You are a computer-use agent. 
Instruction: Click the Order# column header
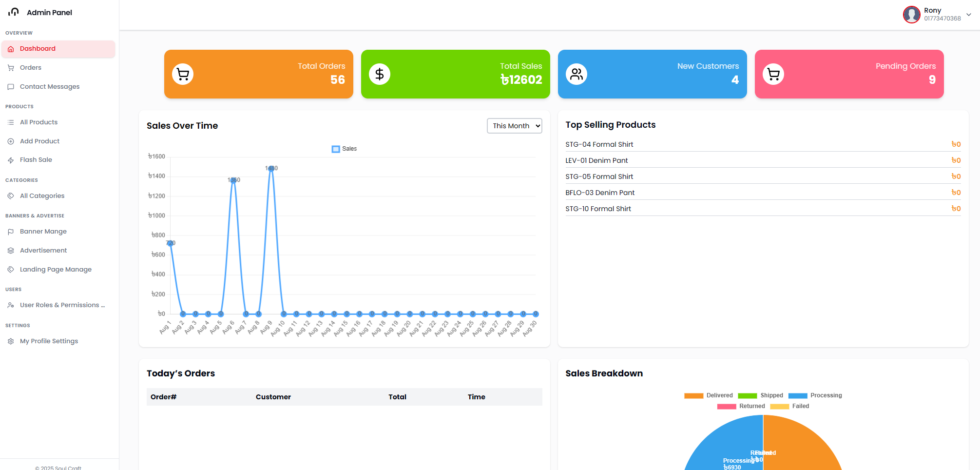pos(163,397)
